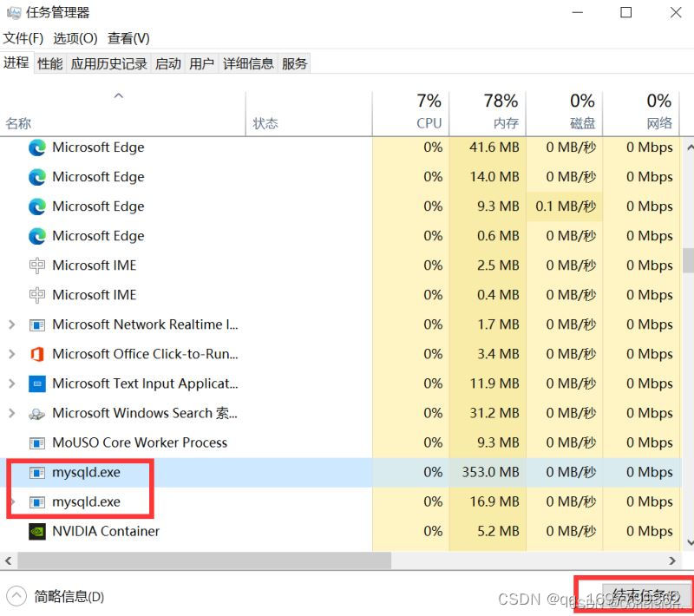Click the horizontal scrollbar thumb
Viewport: 694px width, 616px height.
(204, 560)
